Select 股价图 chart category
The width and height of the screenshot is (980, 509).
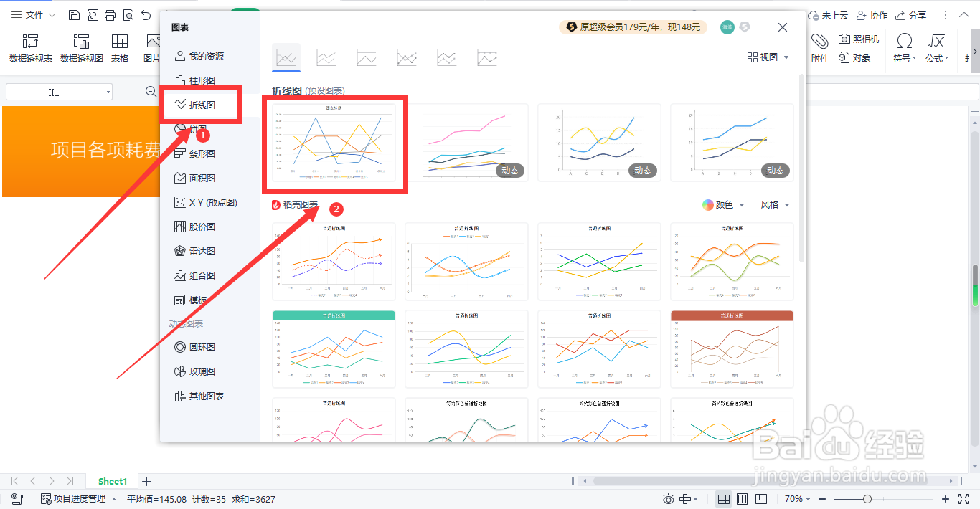(x=194, y=227)
